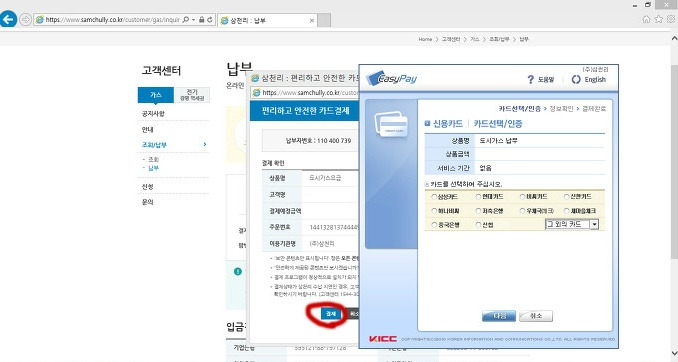678x362 pixels.
Task: Click the browser Home icon
Action: (x=646, y=19)
